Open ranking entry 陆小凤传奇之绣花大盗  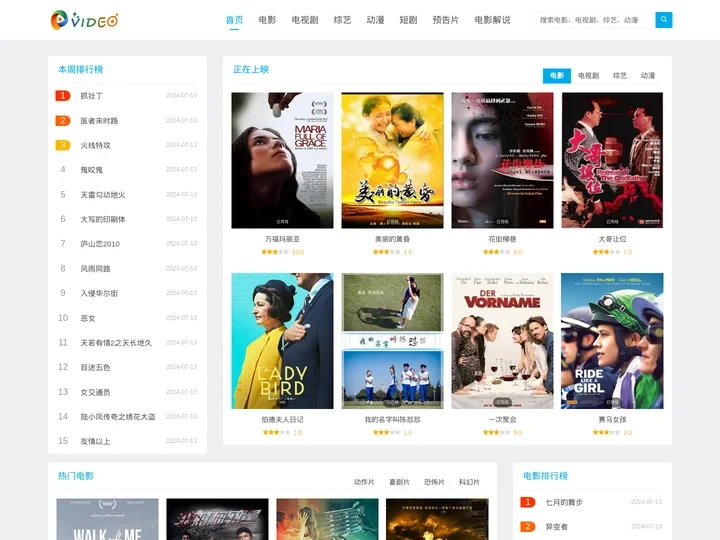118,416
